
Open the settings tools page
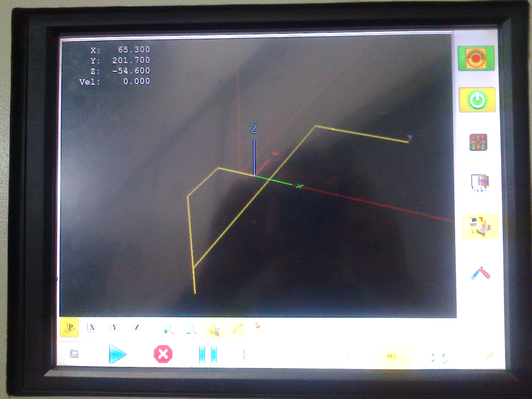(x=481, y=272)
